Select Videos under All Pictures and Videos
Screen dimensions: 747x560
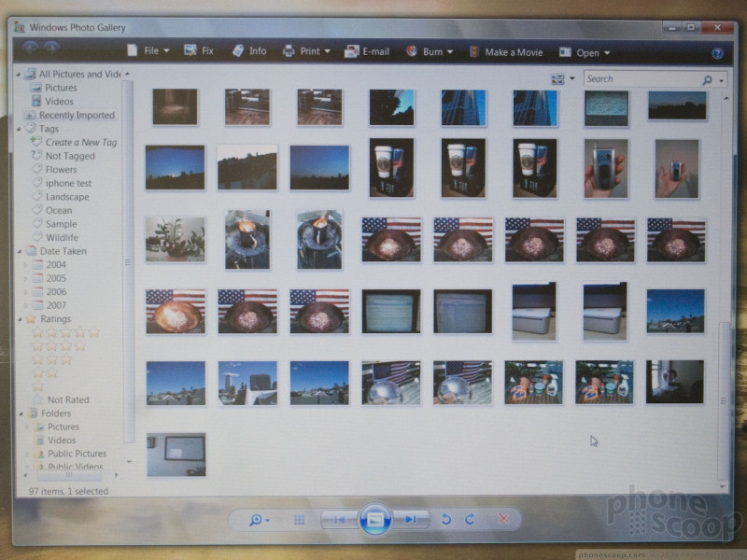pos(59,102)
